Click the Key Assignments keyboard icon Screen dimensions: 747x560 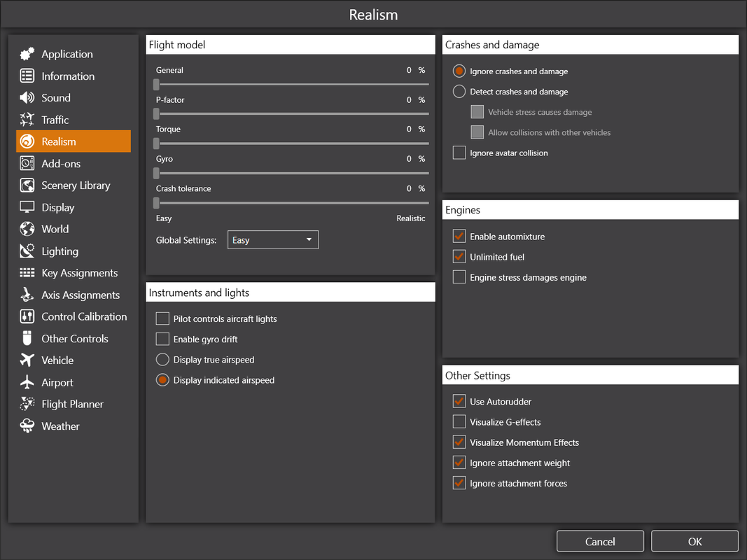[x=27, y=273]
